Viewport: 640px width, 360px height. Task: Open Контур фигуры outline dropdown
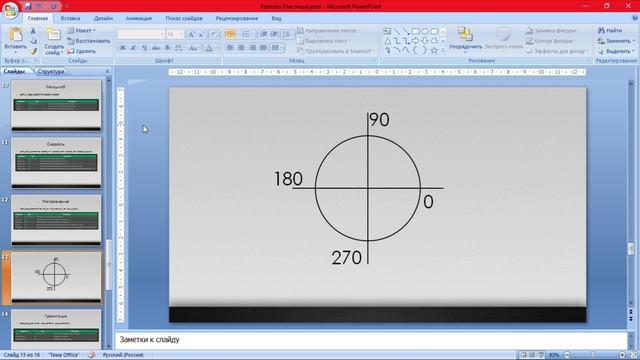[x=551, y=41]
